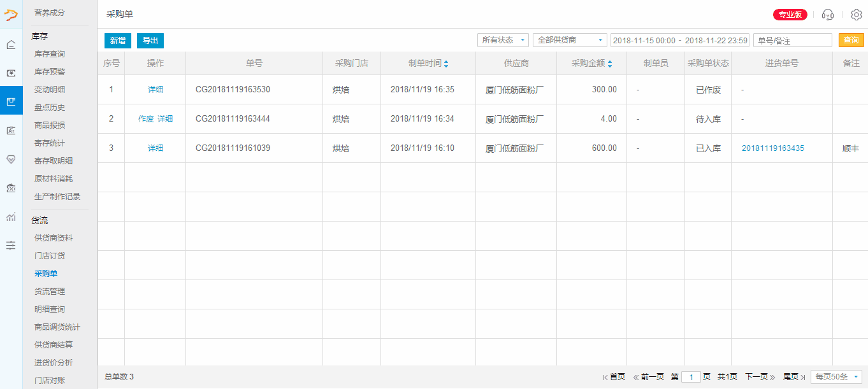Click the heart-shaped marketing icon in sidebar

click(11, 159)
